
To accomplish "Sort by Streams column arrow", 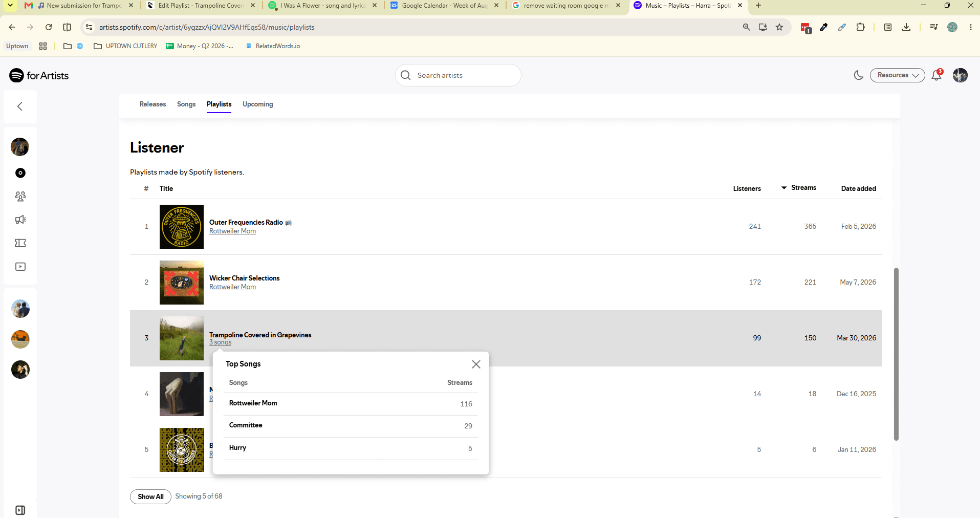I will tap(784, 188).
